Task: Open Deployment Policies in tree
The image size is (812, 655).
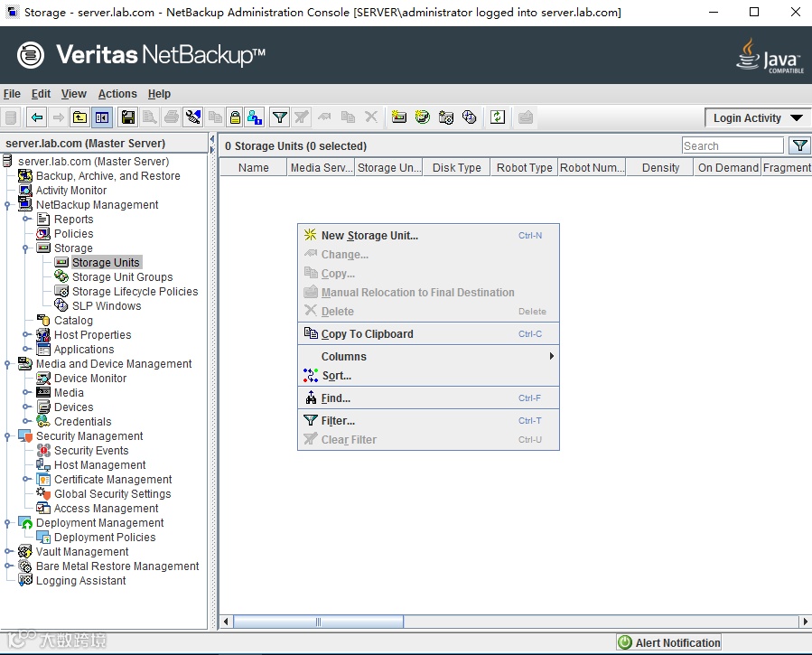Action: 105,538
